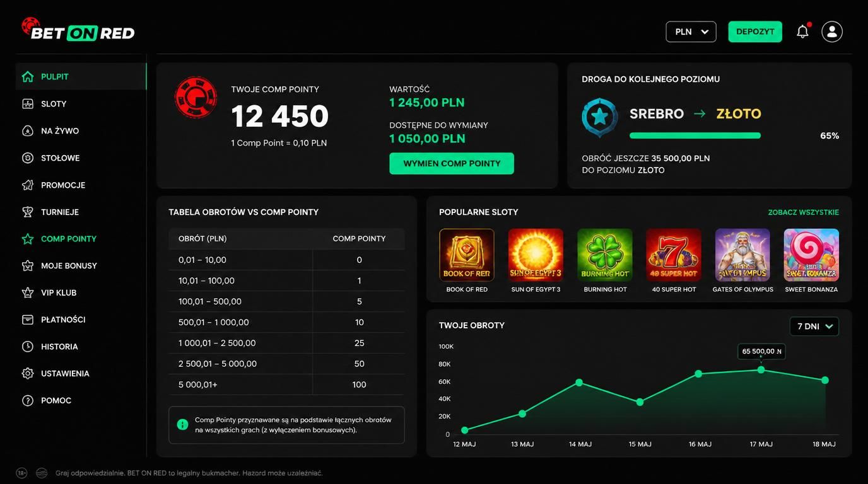Go to Sloty in the sidebar
The image size is (868, 484).
click(81, 104)
